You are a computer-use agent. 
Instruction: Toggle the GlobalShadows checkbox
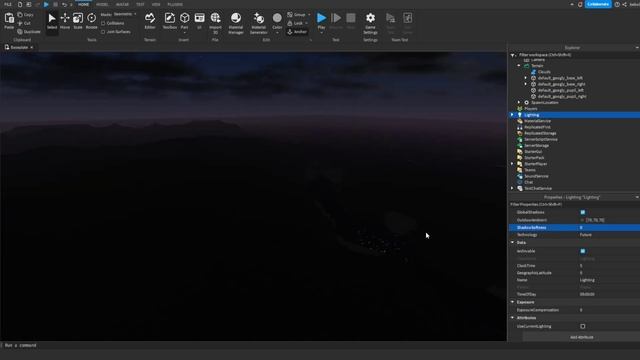(x=582, y=212)
